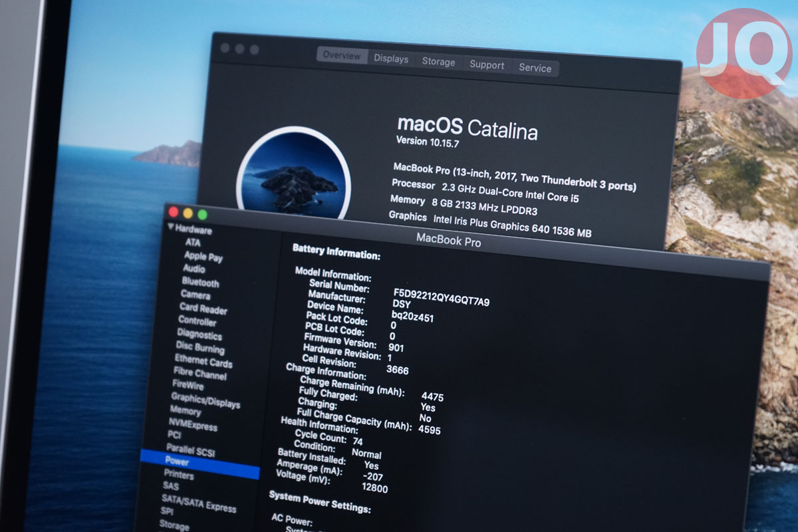Viewport: 798px width, 532px height.
Task: Click the charge remaining value 4475
Action: [432, 396]
